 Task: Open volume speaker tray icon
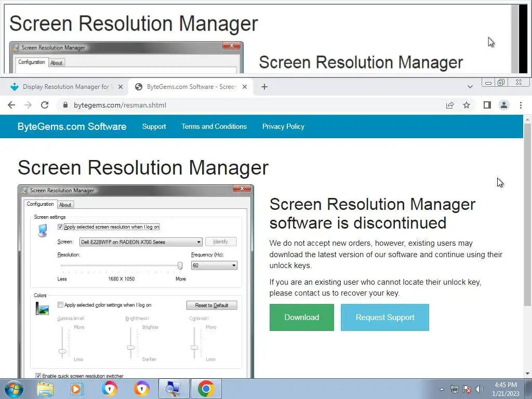(479, 389)
